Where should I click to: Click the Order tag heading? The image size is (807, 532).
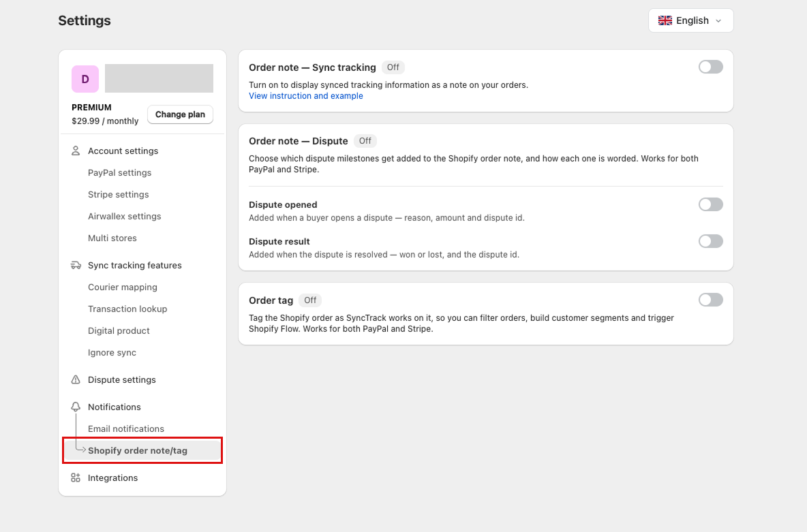[271, 300]
